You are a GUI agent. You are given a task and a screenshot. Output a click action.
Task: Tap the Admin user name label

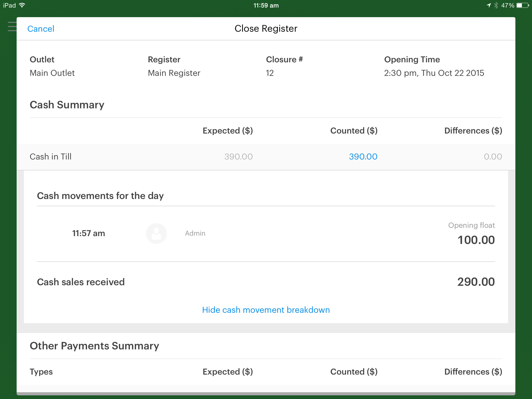[x=195, y=233]
